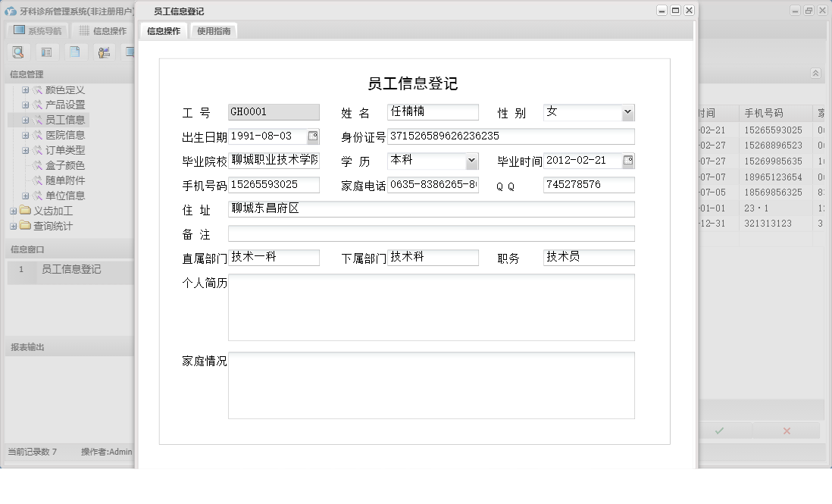Open the 出生日期 calendar picker icon
Viewport: 832px width, 504px height.
pyautogui.click(x=313, y=136)
